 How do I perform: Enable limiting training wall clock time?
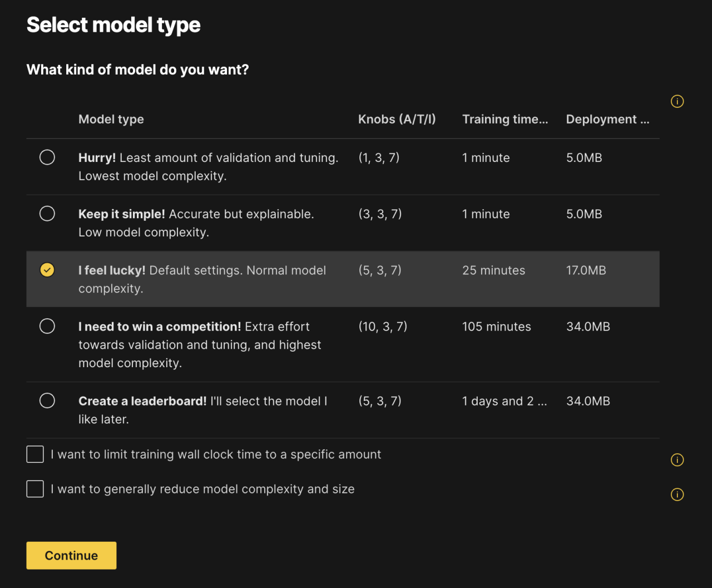tap(34, 454)
